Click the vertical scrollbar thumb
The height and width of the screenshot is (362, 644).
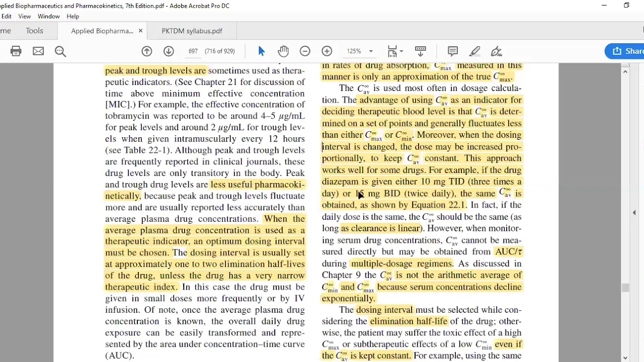coord(625,288)
